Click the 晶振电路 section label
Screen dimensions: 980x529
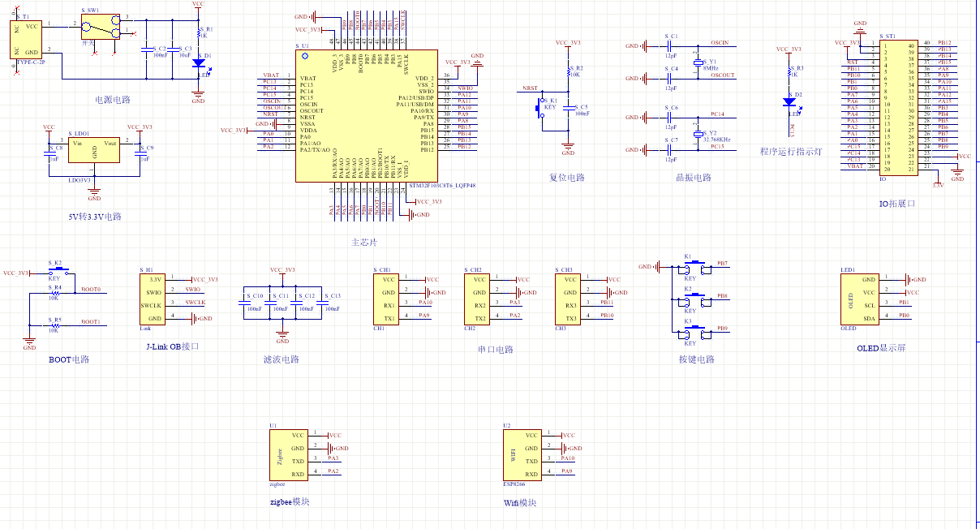(694, 177)
